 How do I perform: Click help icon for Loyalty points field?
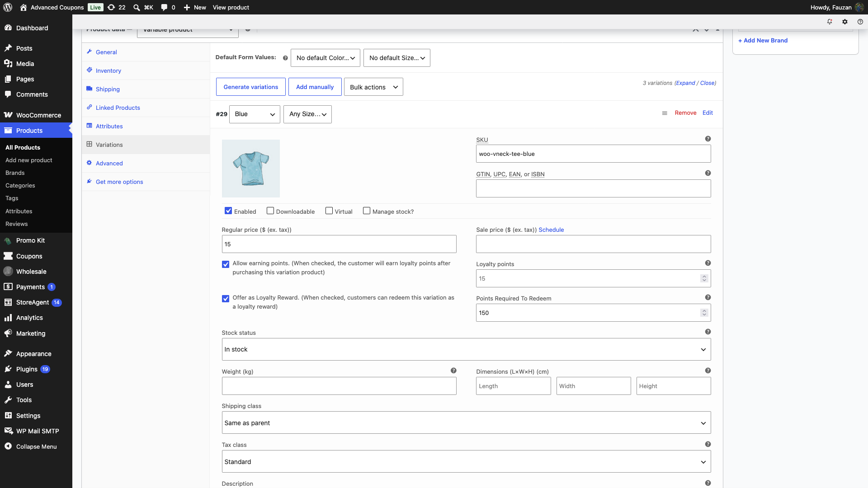point(708,263)
